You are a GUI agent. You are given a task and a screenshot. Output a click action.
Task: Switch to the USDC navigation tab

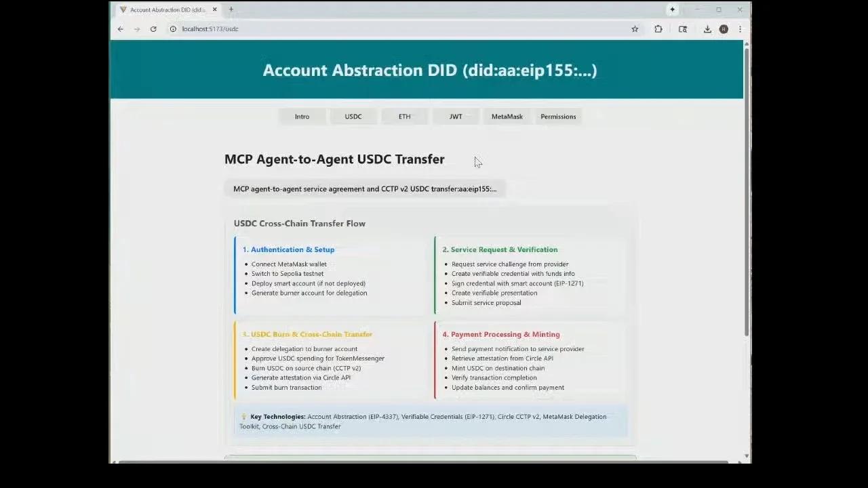click(x=353, y=116)
